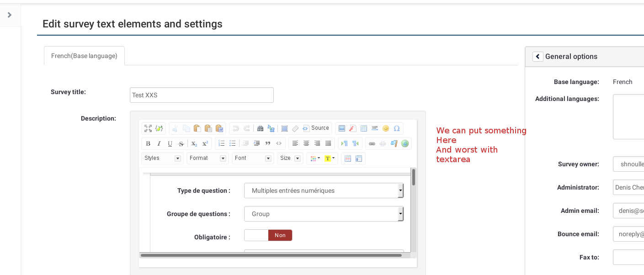Switch editor to Source view
The height and width of the screenshot is (275, 644).
pos(316,128)
